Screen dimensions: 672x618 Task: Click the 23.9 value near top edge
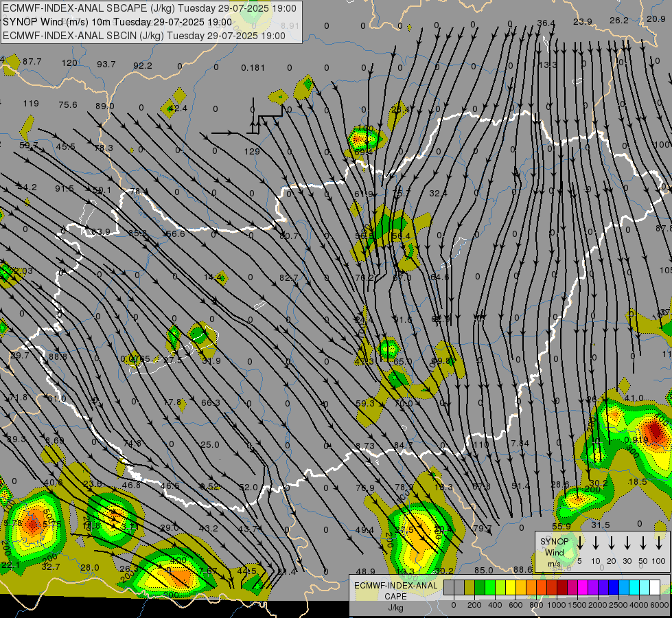coord(583,21)
